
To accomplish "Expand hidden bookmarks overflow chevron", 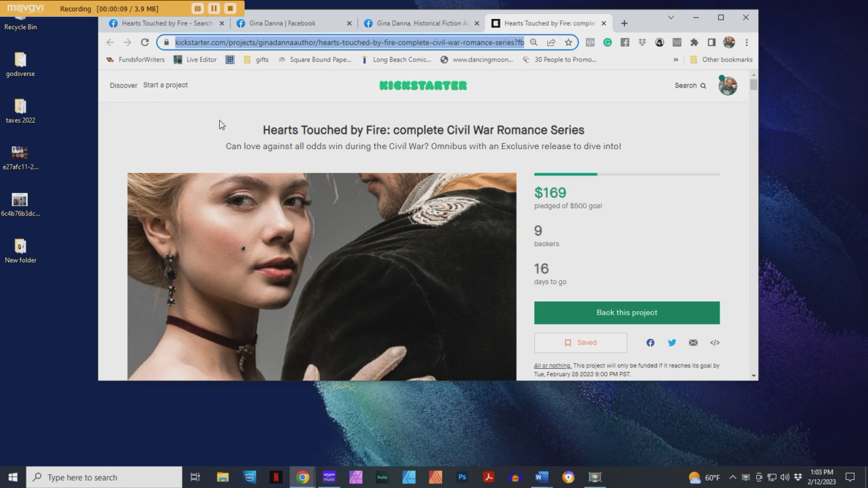I will [x=675, y=60].
